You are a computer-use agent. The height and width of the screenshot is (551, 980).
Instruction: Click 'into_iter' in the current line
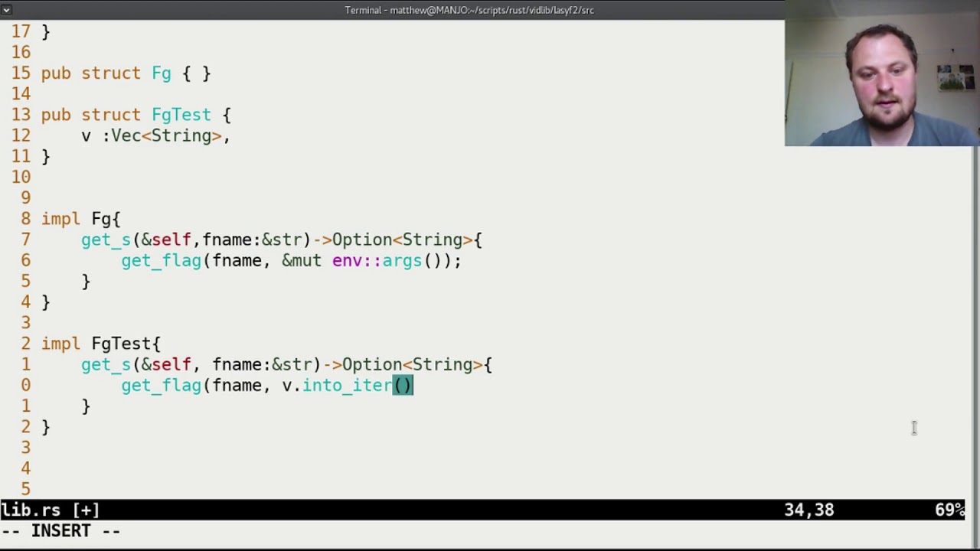point(347,386)
